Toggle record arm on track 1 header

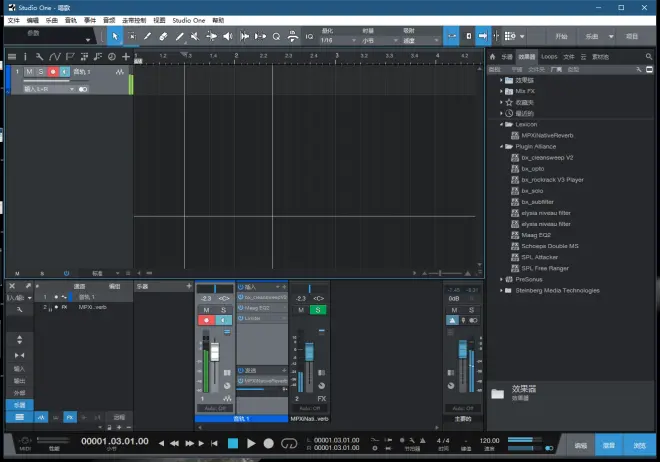click(53, 72)
